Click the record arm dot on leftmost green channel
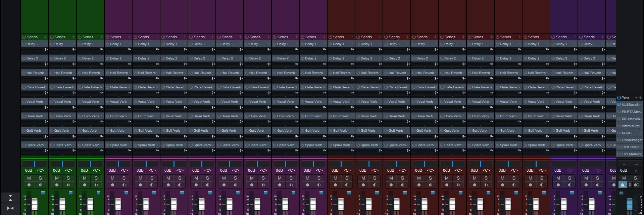Viewport: 644px width, 215px height. pyautogui.click(x=29, y=185)
